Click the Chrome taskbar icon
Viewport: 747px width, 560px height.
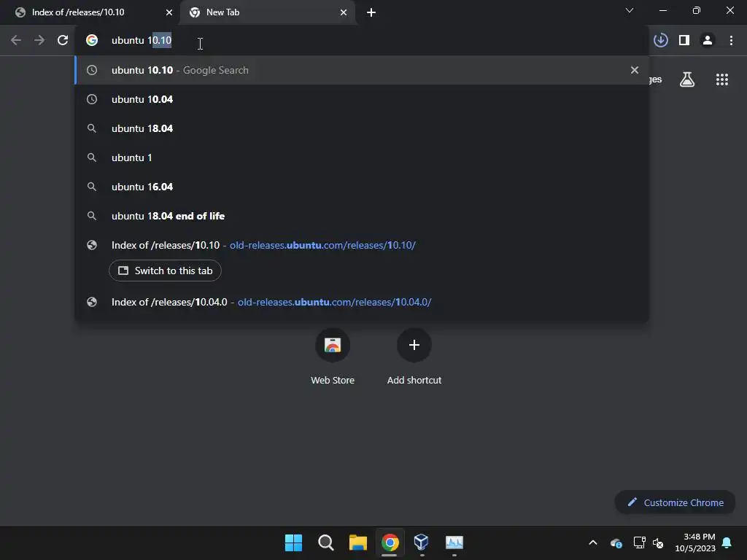[390, 542]
